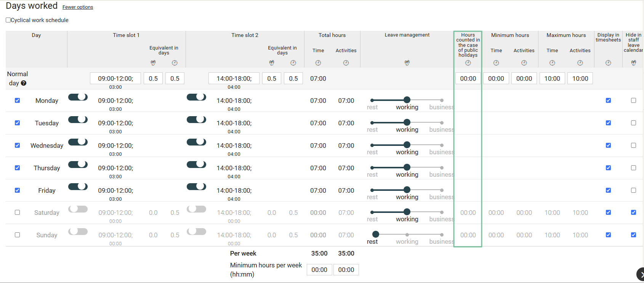Click the flip-flop icon under Leave management

coord(407,63)
